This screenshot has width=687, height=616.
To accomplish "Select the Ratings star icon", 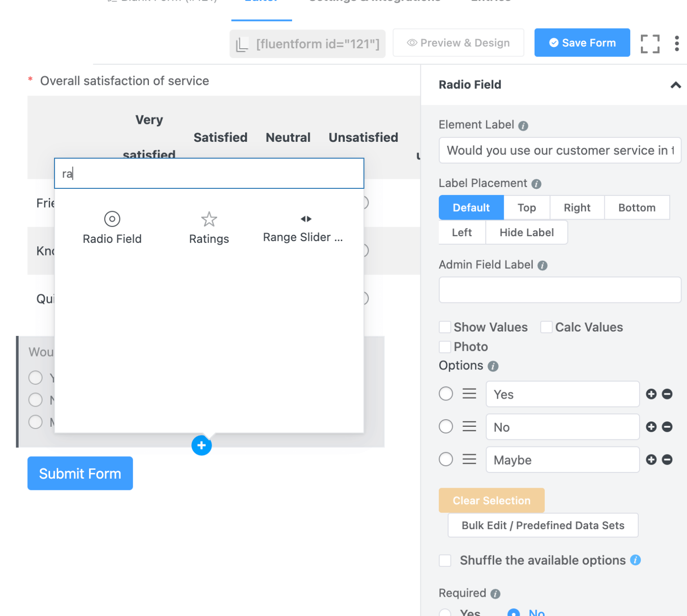I will pyautogui.click(x=209, y=220).
